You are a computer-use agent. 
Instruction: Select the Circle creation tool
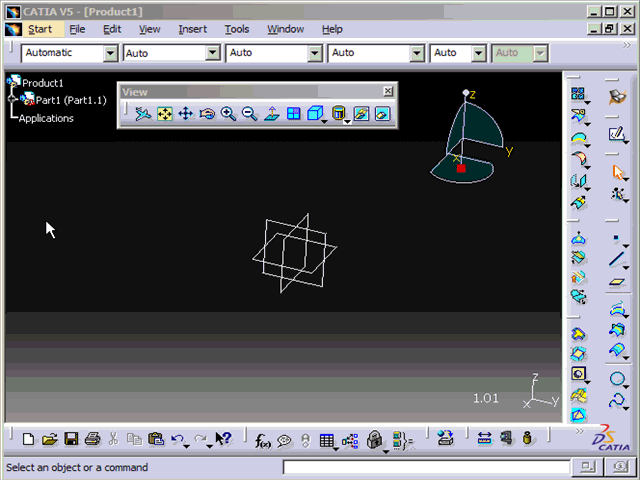(617, 378)
